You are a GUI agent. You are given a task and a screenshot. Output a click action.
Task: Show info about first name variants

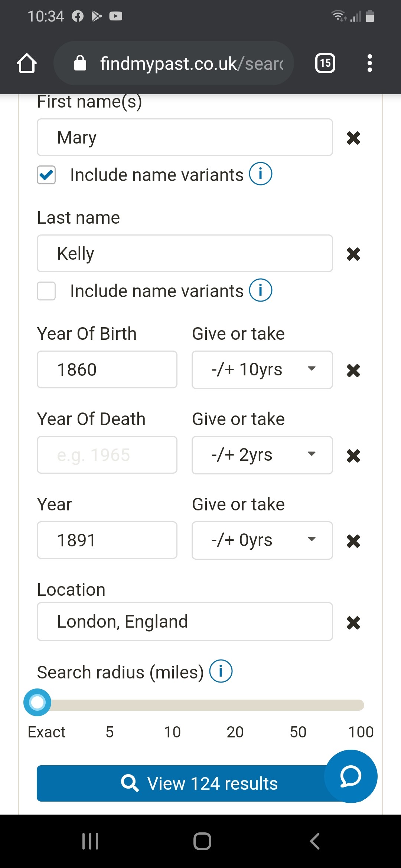click(260, 174)
